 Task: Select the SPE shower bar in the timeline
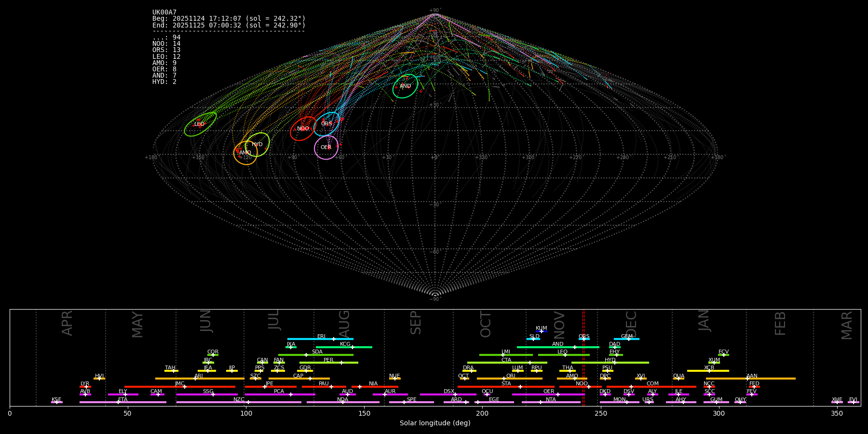(411, 402)
